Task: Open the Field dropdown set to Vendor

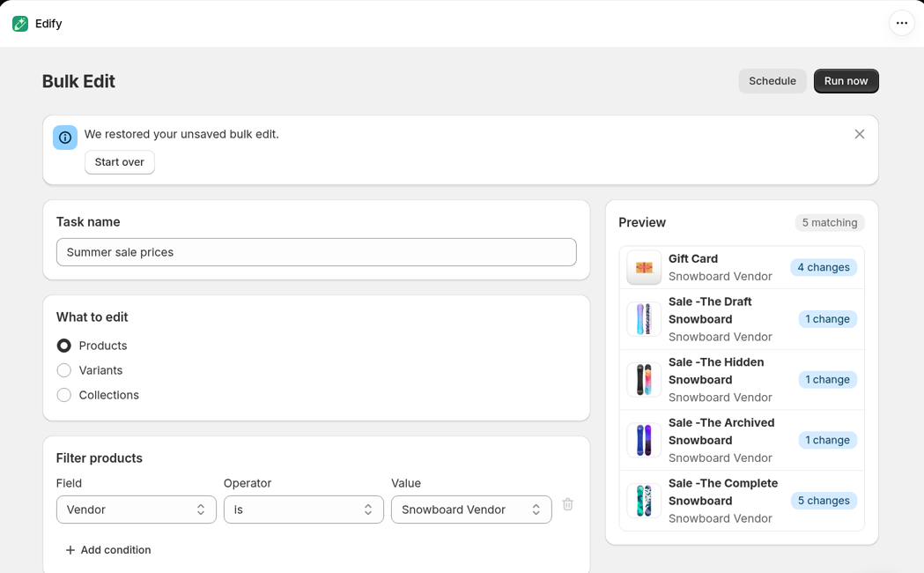Action: click(137, 510)
